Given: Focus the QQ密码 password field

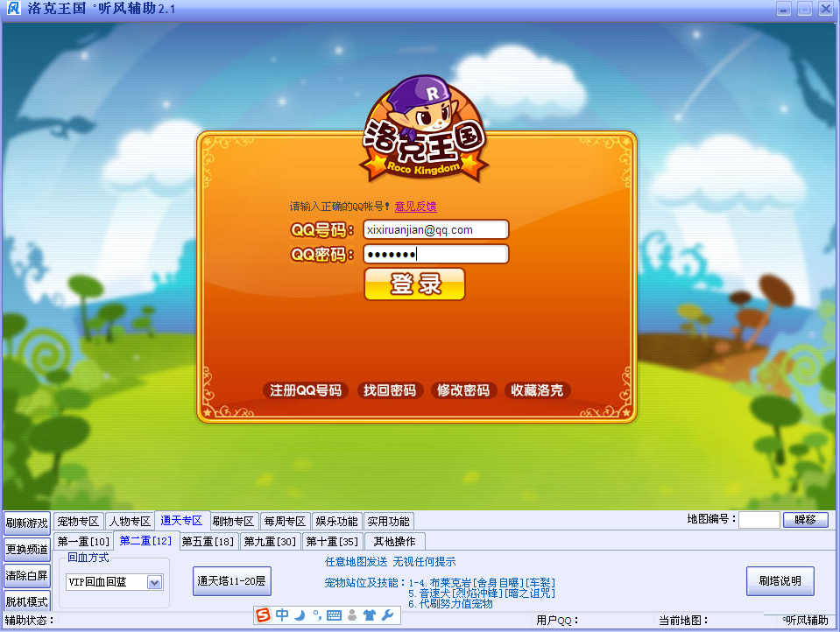Looking at the screenshot, I should pos(436,254).
